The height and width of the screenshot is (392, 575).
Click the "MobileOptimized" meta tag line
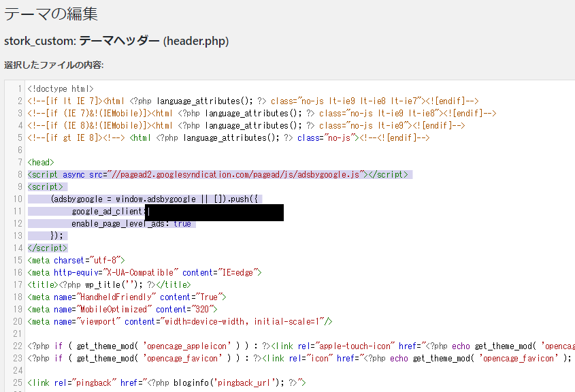tap(122, 310)
